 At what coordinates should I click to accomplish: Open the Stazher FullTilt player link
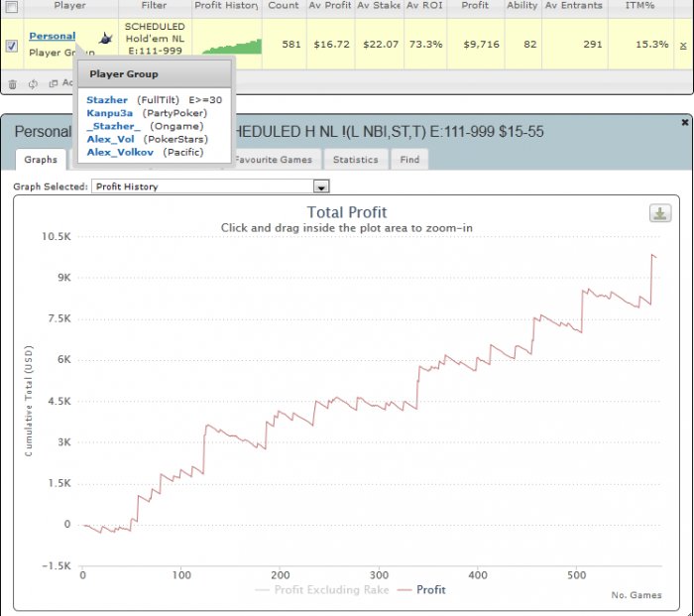pos(107,100)
